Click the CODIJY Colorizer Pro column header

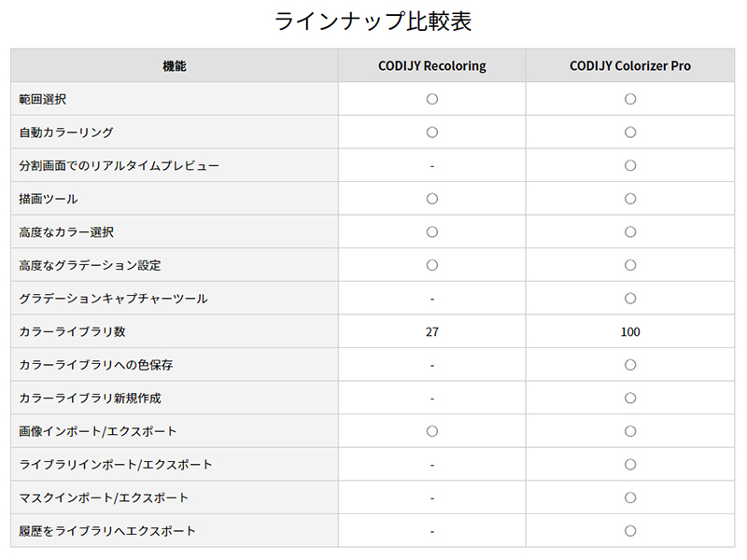pos(630,66)
